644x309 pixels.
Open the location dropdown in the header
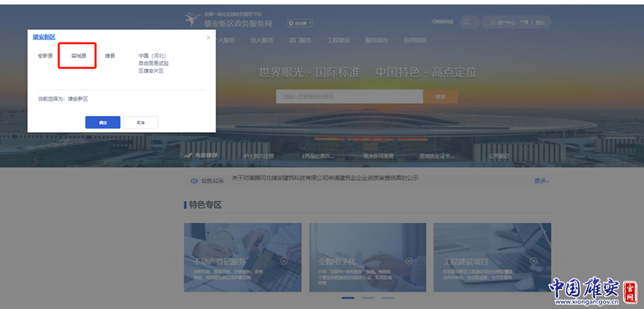[299, 23]
